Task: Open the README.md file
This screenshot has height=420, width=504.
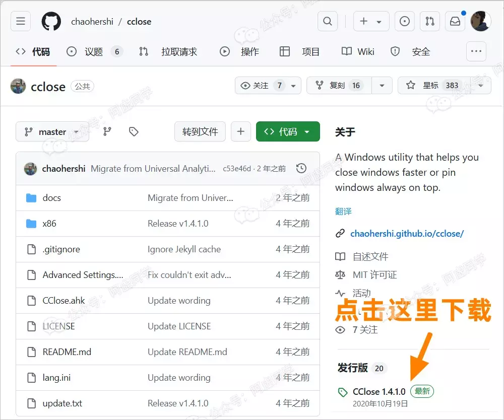Action: point(67,352)
